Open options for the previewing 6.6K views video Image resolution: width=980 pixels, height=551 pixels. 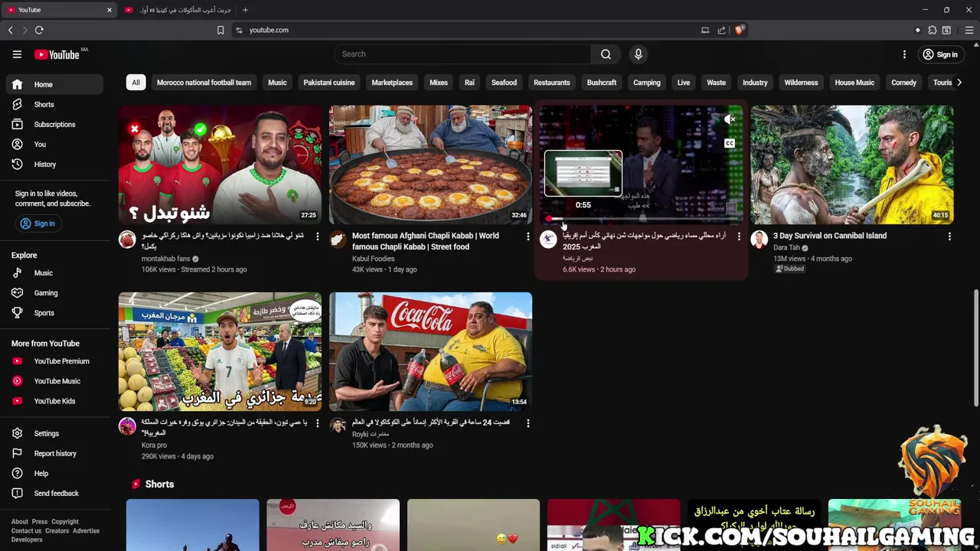[x=739, y=236]
